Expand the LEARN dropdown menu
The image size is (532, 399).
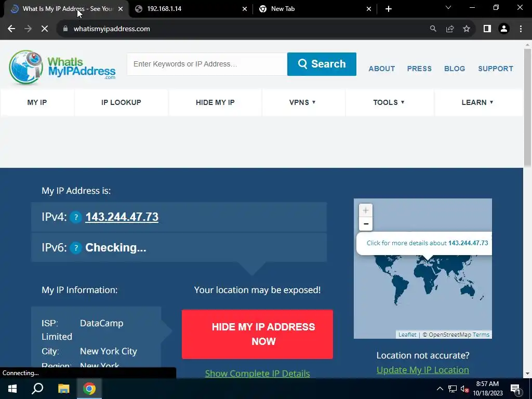(477, 102)
